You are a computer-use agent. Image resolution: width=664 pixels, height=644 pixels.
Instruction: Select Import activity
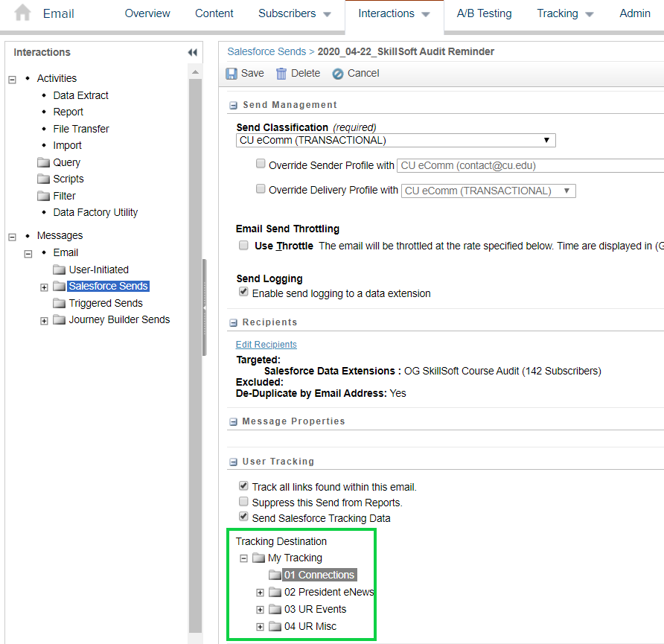(67, 145)
